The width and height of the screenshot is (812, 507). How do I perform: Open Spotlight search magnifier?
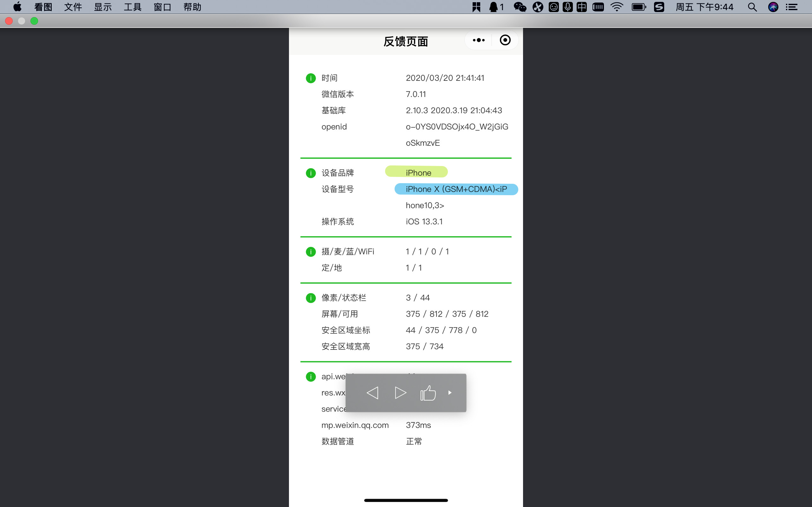click(x=752, y=7)
